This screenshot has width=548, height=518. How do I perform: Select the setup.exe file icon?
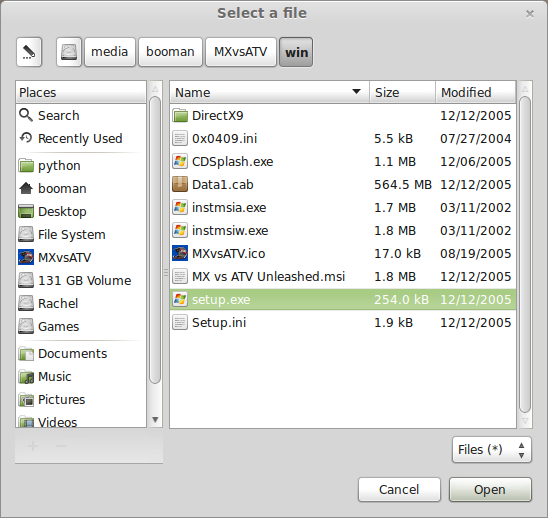pyautogui.click(x=180, y=300)
